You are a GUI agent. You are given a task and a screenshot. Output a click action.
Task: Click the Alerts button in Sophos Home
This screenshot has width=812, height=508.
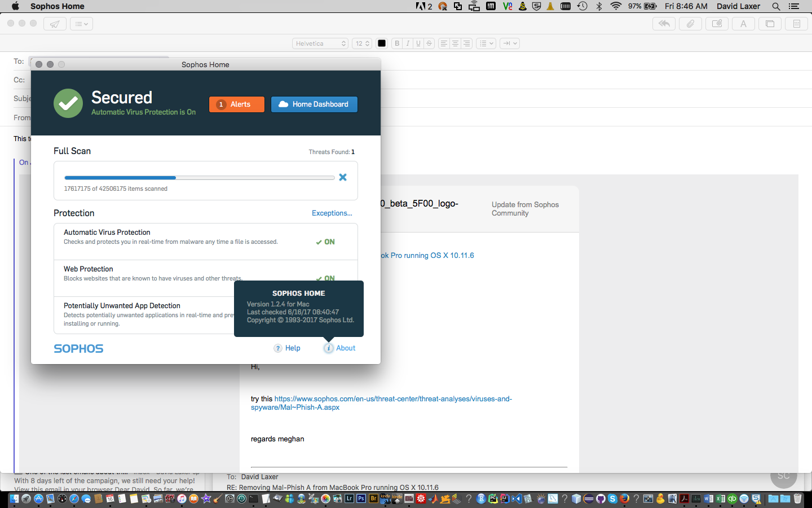coord(237,104)
